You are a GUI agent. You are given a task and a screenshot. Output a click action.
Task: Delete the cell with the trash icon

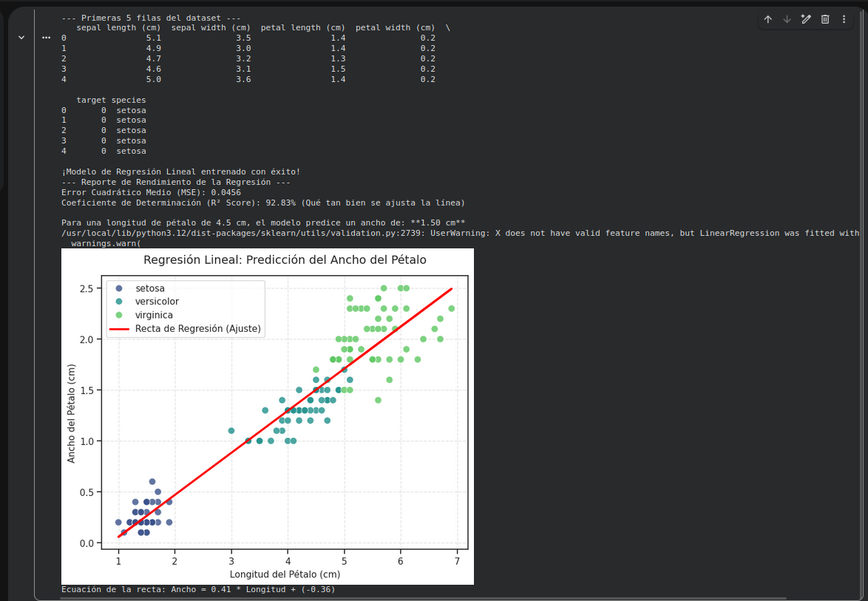point(825,19)
